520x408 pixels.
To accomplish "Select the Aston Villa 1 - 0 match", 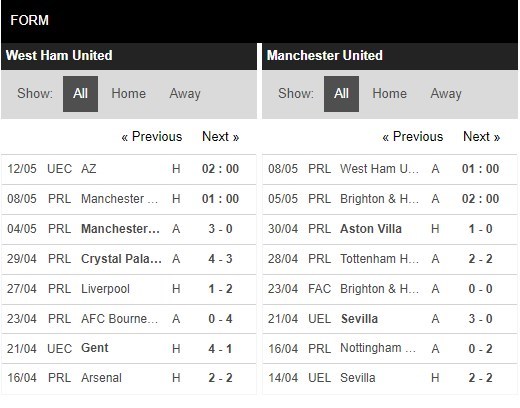I will click(390, 229).
